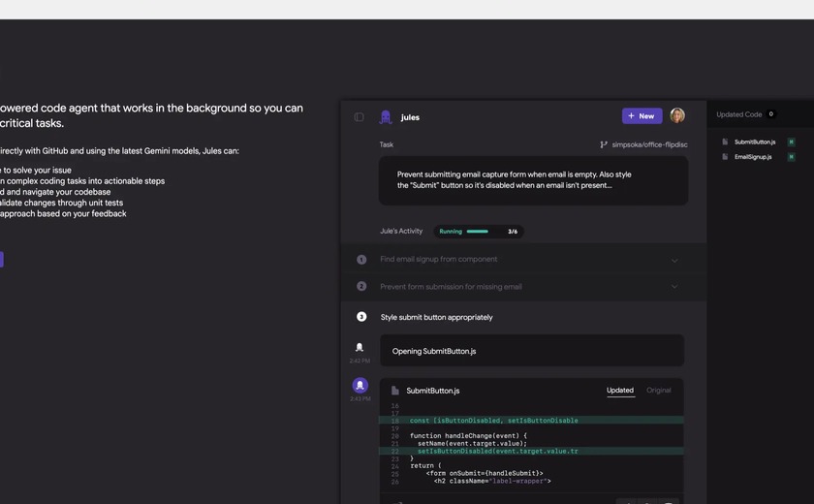Click the step 2 number circle
Viewport: 814px width, 504px height.
click(x=361, y=287)
